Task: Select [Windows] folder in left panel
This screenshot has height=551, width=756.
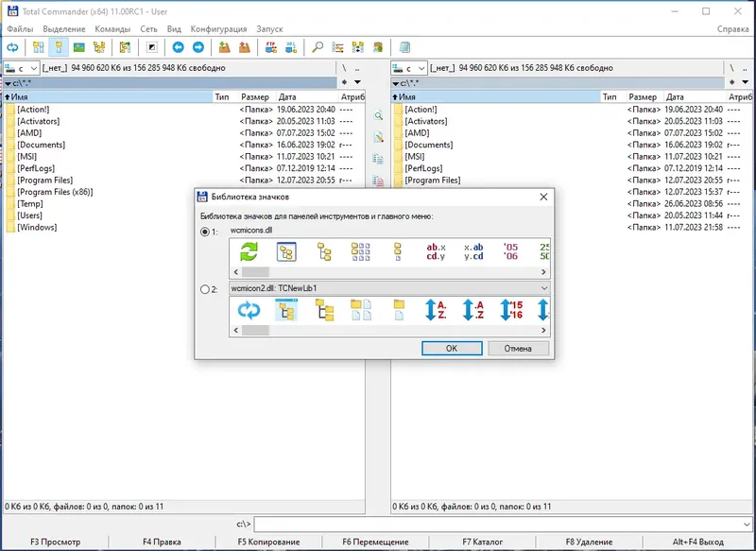Action: coord(37,227)
